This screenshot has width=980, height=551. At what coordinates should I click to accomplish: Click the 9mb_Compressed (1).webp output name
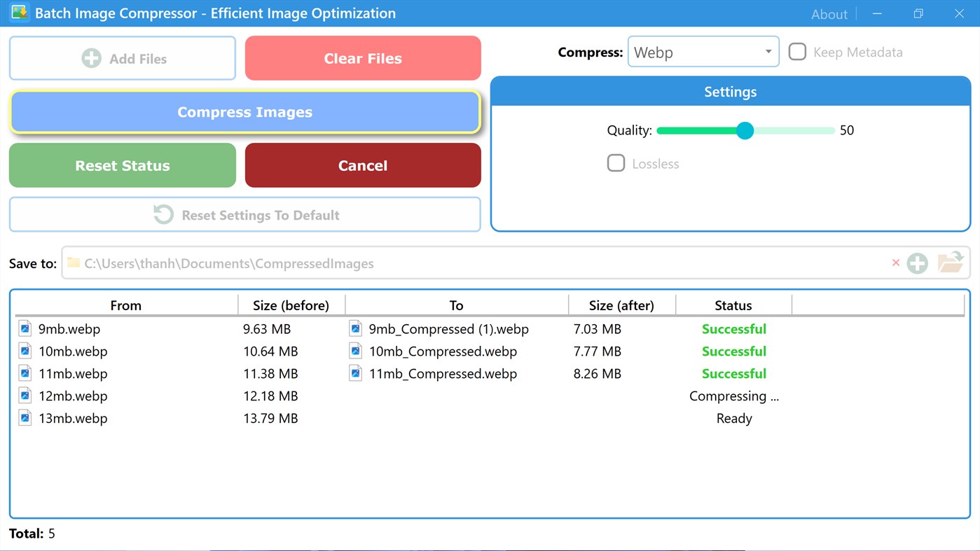pyautogui.click(x=449, y=329)
